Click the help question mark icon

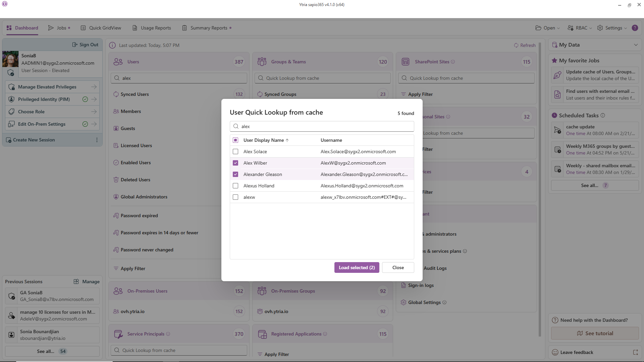pyautogui.click(x=635, y=28)
